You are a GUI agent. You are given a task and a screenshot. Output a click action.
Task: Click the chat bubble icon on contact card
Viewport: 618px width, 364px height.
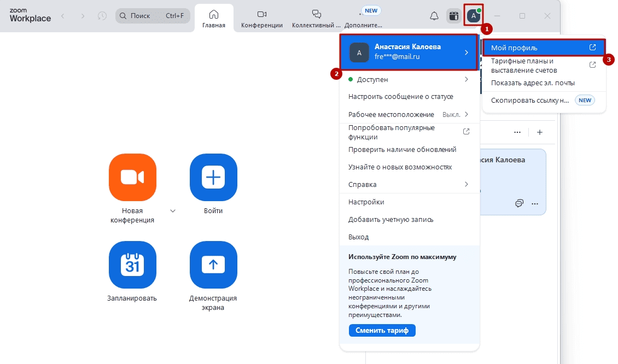[519, 203]
